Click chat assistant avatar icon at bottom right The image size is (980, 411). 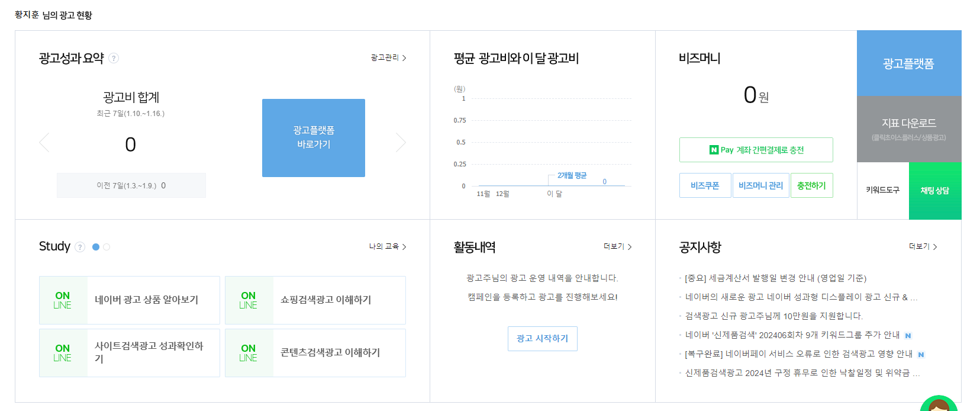coord(939,404)
